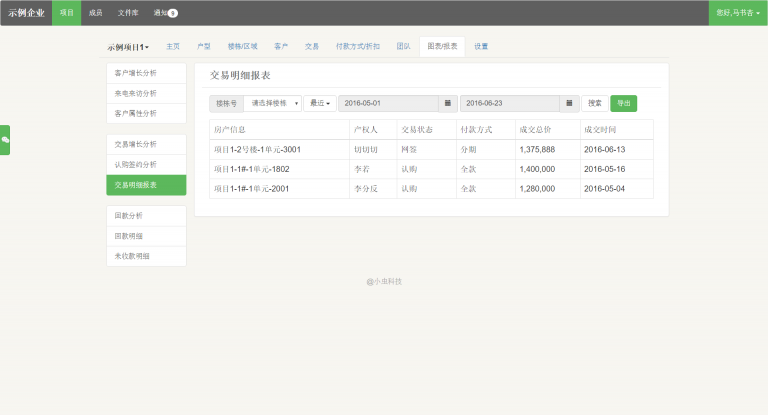Switch to the 图表/报表 tab
The height and width of the screenshot is (415, 768).
coord(442,46)
